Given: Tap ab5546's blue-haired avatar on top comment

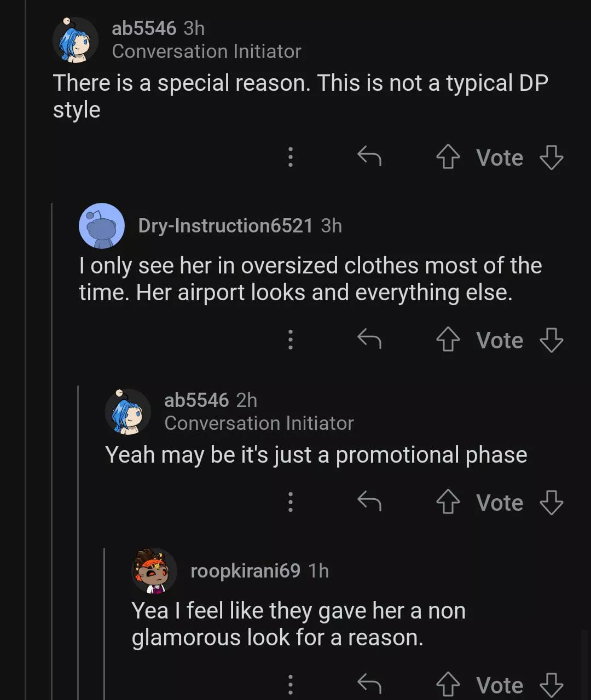Looking at the screenshot, I should 76,39.
